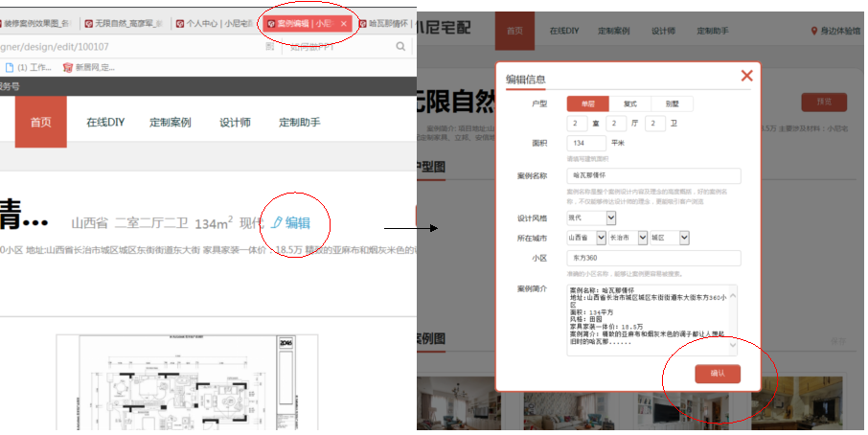Close the 编辑信息 dialog with the X
Viewport: 868px width, 435px height.
coord(746,76)
